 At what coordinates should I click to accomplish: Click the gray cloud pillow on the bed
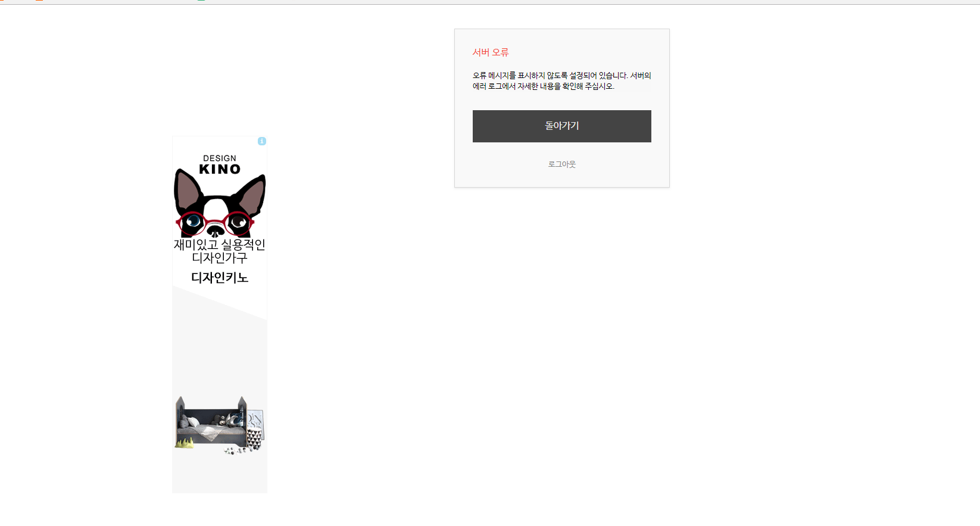(x=183, y=421)
